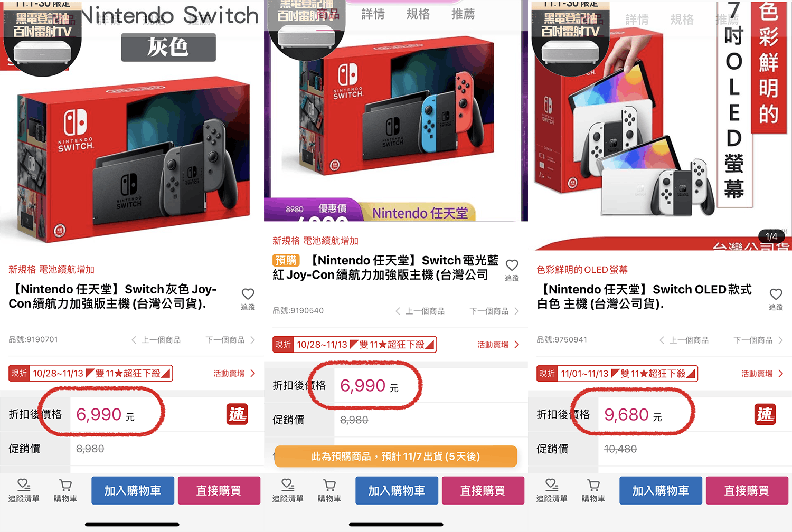Switch to 詳情 tab on middle page

coord(373,14)
